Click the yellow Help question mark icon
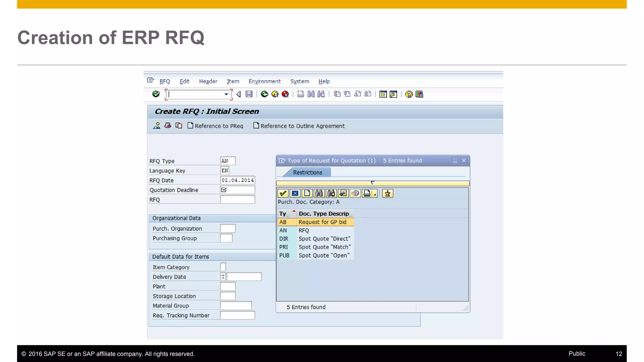Viewport: 644px width, 362px height. 409,94
